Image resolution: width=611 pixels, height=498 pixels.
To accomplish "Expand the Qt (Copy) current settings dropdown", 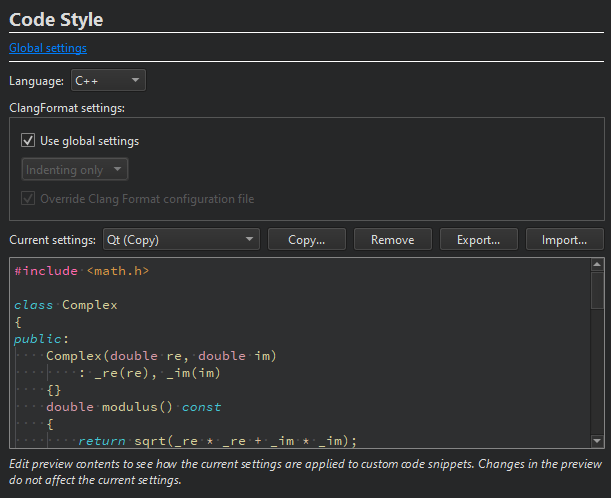I will tap(181, 240).
